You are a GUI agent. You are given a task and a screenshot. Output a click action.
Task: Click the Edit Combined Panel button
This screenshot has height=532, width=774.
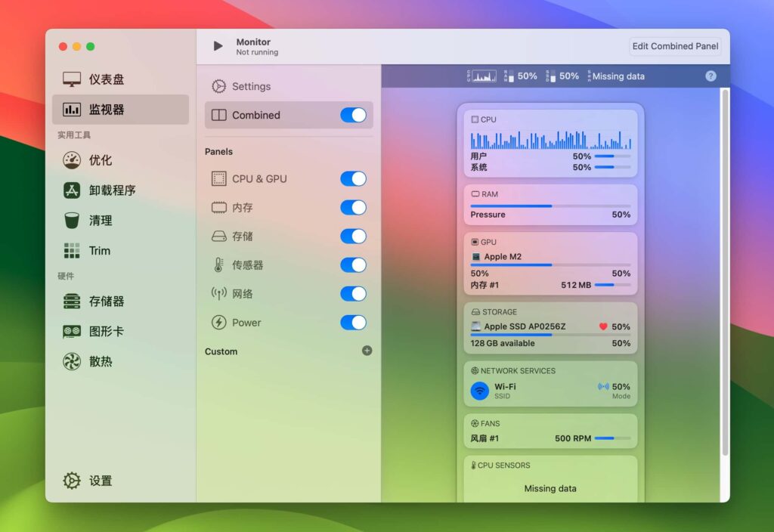(674, 46)
